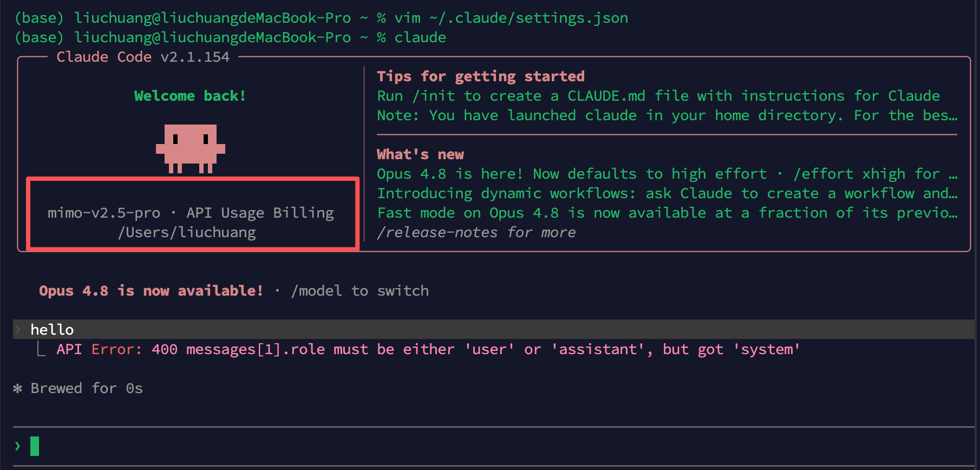Viewport: 980px width, 470px height.
Task: Click the Opus 4.8 is now available notice
Action: 151,291
